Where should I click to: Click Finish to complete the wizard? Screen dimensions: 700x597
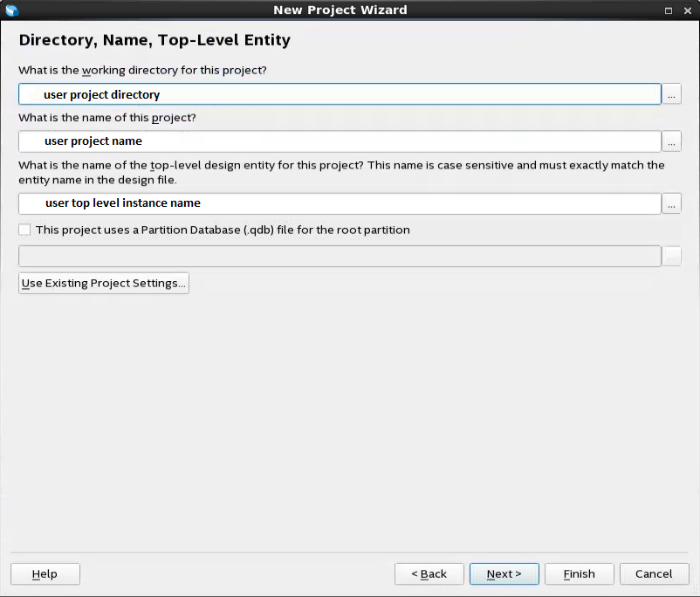pos(579,573)
